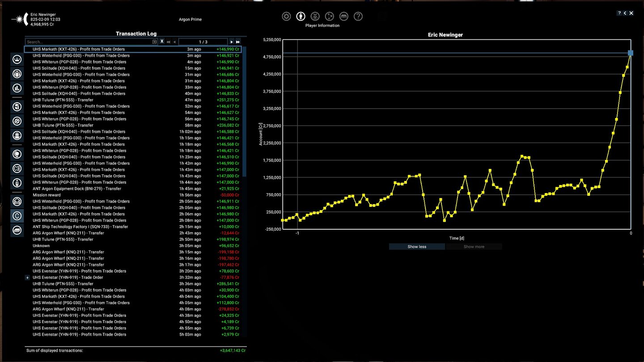Expand the UHS Evenstar Trade Order row

27,278
